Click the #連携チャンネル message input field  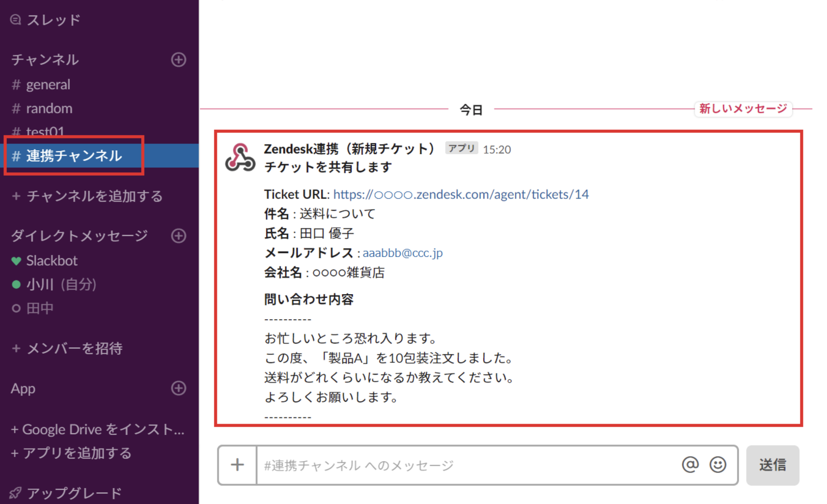468,465
